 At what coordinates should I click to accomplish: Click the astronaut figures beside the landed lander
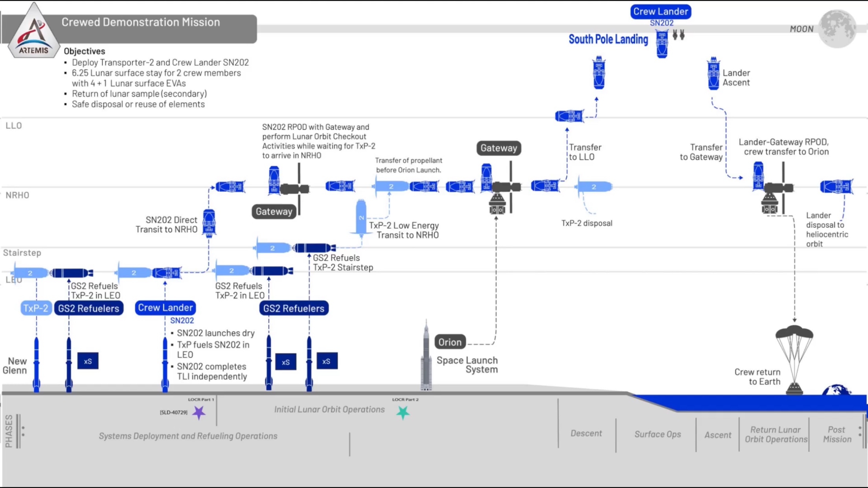(x=679, y=35)
